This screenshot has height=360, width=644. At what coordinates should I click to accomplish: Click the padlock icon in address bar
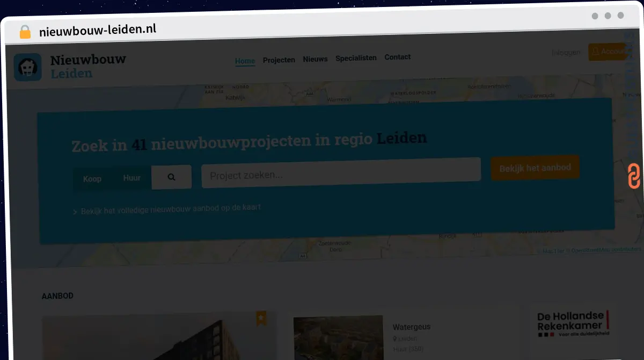(25, 32)
